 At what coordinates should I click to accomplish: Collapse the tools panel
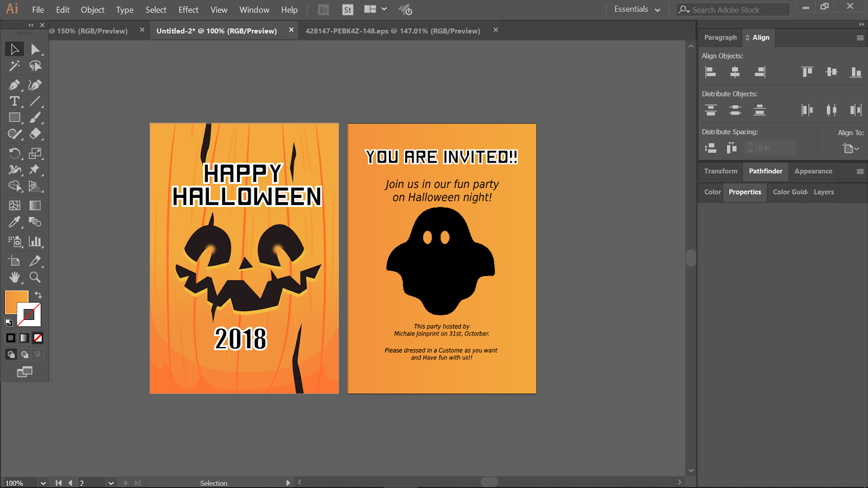31,25
